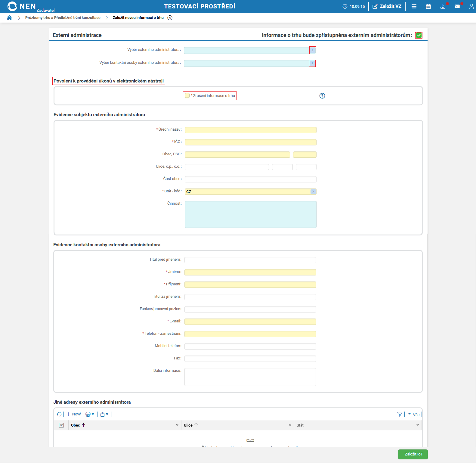Expand Výběr externího administrátora selector

313,50
